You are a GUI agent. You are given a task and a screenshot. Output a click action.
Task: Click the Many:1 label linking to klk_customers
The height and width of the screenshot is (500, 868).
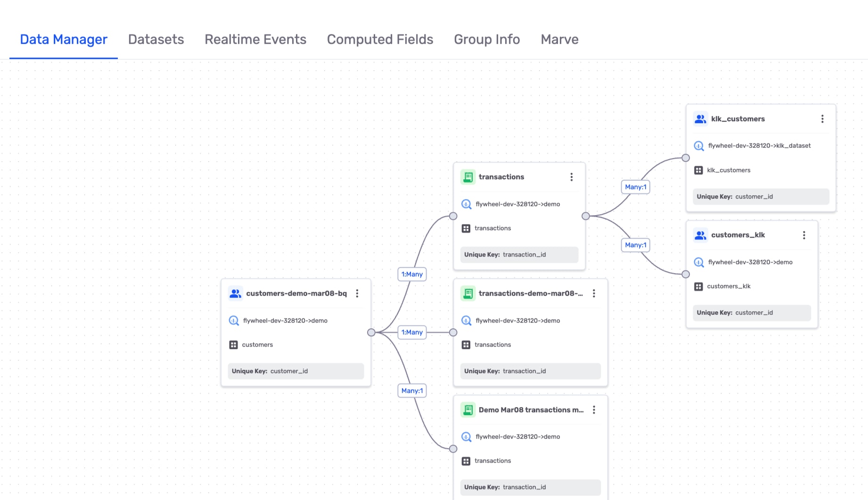(x=635, y=187)
